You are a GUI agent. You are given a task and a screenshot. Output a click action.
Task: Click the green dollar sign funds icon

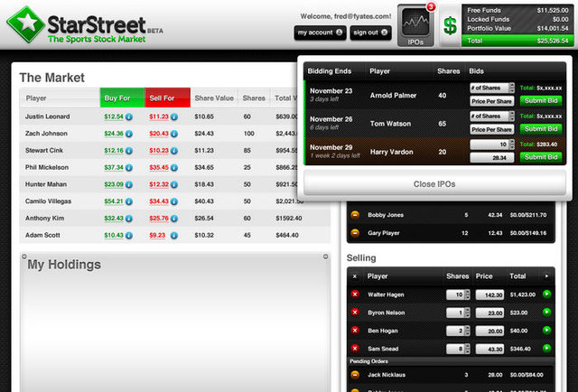point(450,26)
